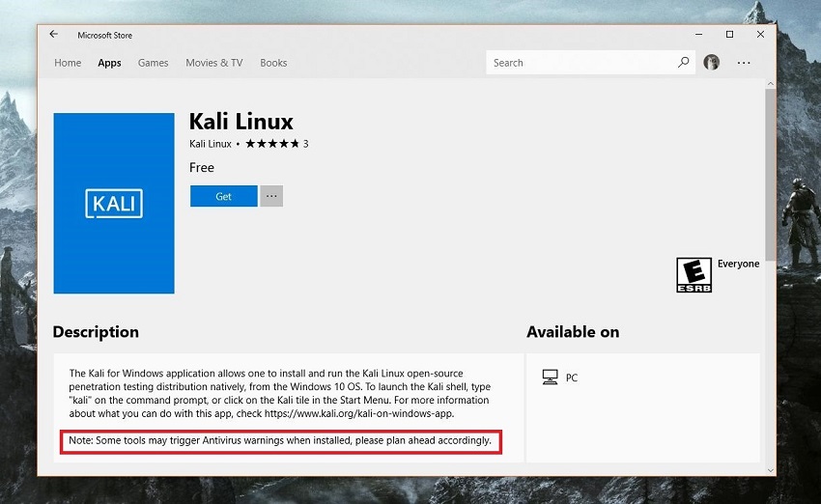Viewport: 821px width, 504px height.
Task: Go to the Home tab
Action: click(68, 63)
